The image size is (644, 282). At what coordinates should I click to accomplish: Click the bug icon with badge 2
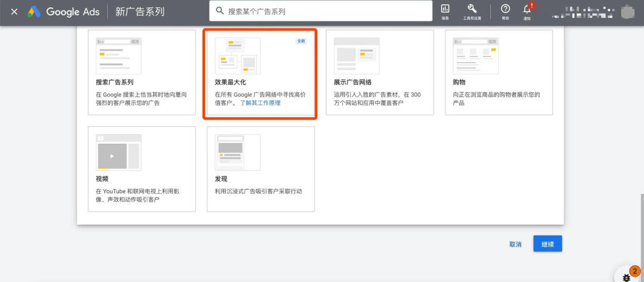626,277
